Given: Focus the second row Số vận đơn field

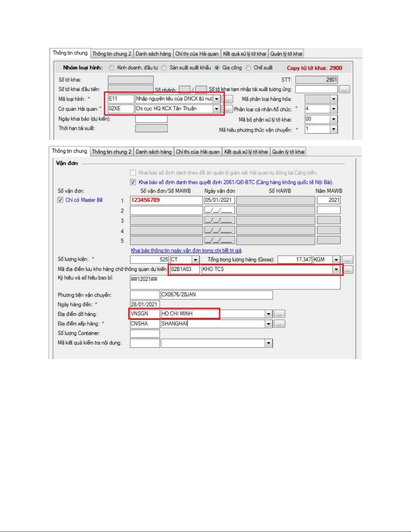Looking at the screenshot, I should coord(166,210).
